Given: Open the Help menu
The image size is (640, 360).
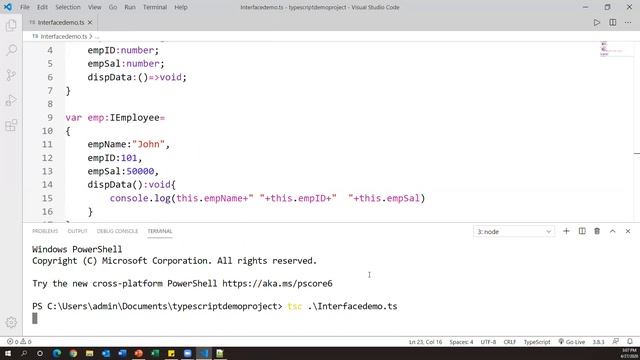Looking at the screenshot, I should tap(181, 7).
